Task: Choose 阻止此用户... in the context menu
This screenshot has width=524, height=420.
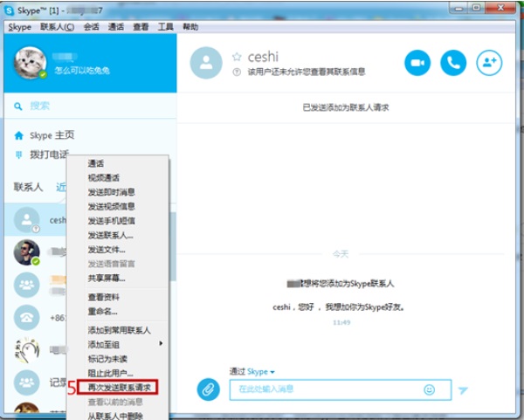Action: [118, 373]
